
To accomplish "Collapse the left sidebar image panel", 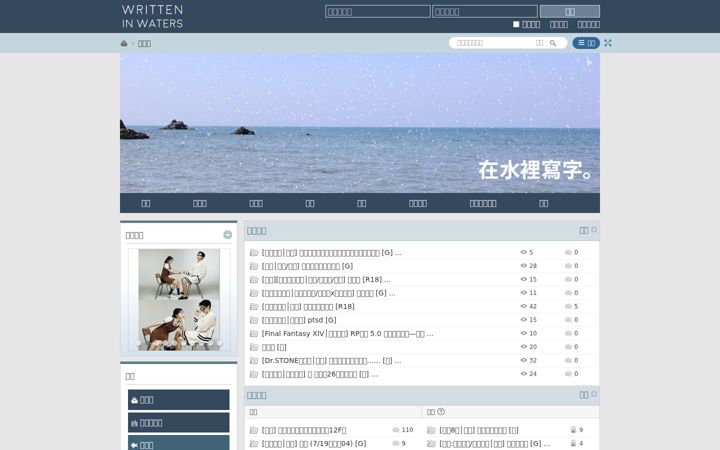I will pos(227,235).
